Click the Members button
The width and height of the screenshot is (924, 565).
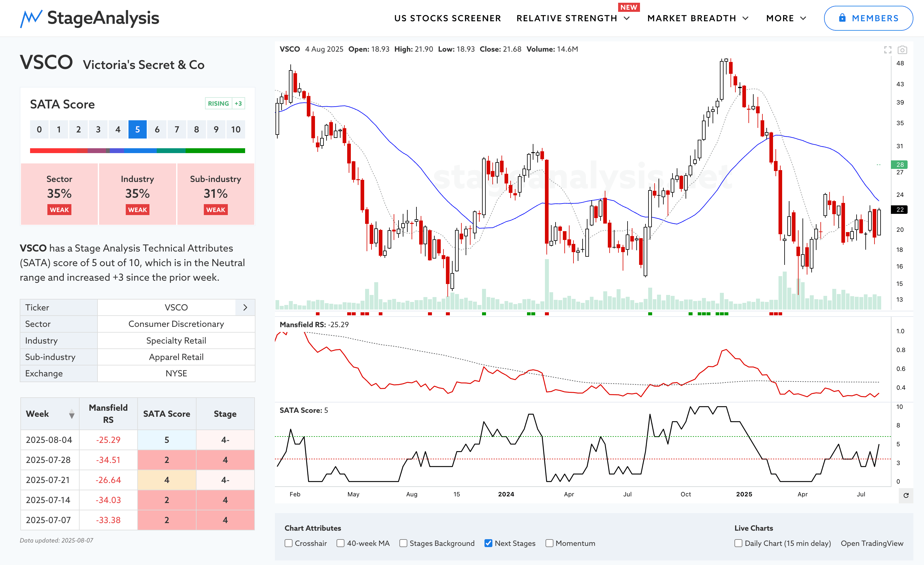(x=868, y=18)
